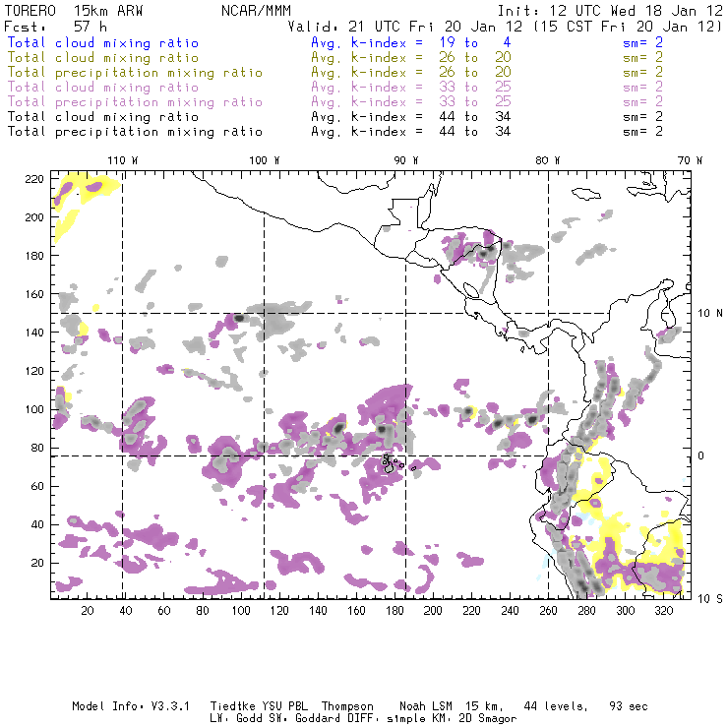Viewport: 728px width, 728px height.
Task: Click the '2D Smagor' footer text
Action: 488,719
